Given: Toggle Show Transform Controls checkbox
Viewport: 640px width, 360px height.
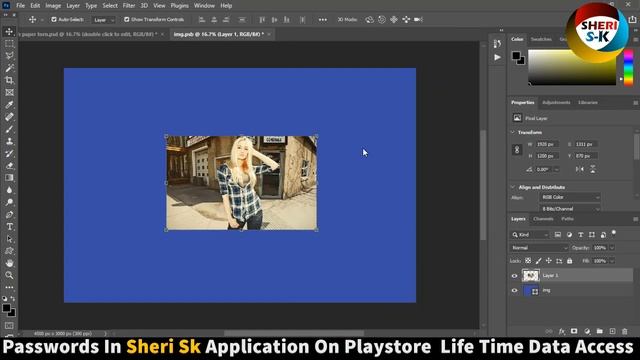Looking at the screenshot, I should click(127, 20).
